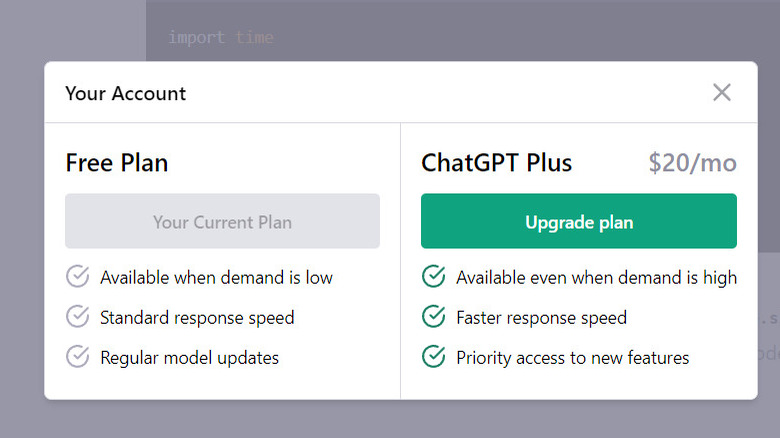
Task: Select the Free Plan heading
Action: pyautogui.click(x=117, y=163)
